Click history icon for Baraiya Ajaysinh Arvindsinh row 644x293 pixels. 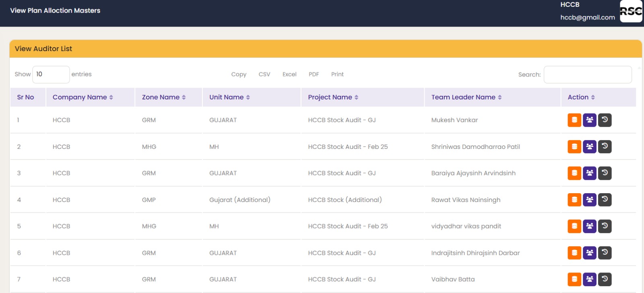click(x=605, y=173)
